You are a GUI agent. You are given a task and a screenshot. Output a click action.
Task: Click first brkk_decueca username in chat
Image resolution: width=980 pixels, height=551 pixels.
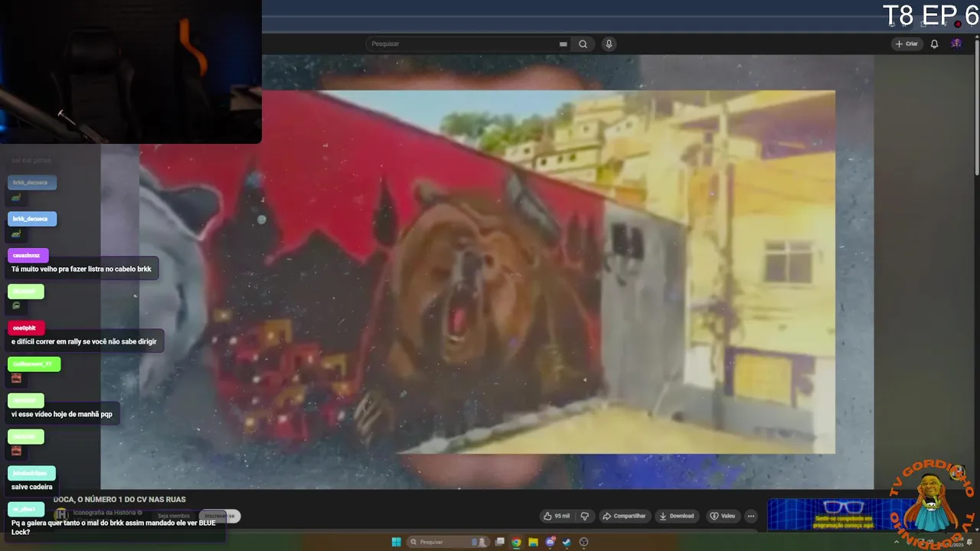(31, 182)
